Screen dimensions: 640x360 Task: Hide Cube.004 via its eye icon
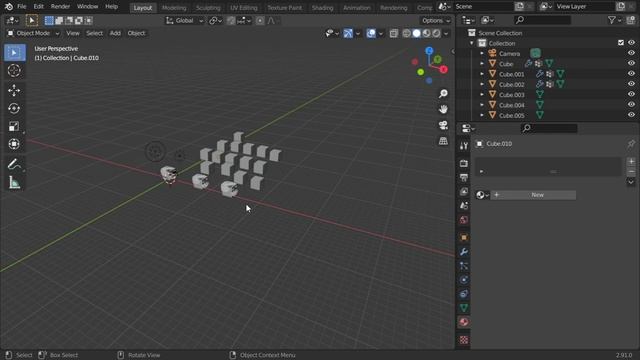click(x=631, y=104)
